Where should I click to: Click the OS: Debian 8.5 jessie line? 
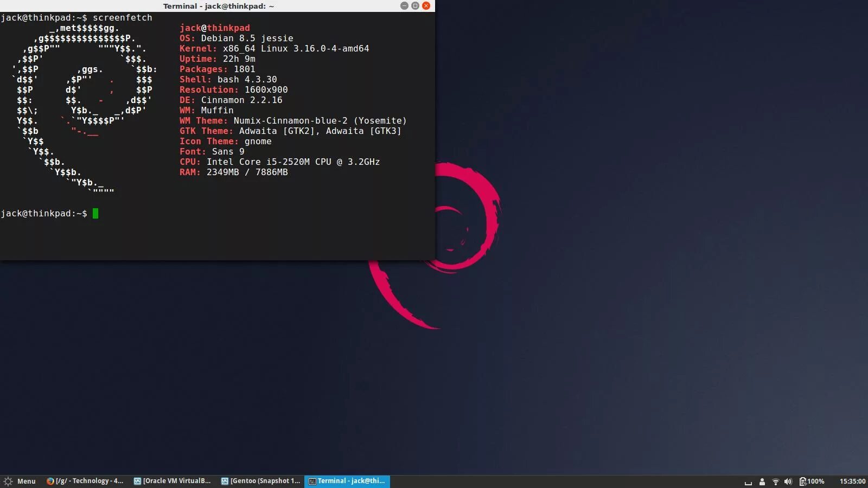click(237, 38)
